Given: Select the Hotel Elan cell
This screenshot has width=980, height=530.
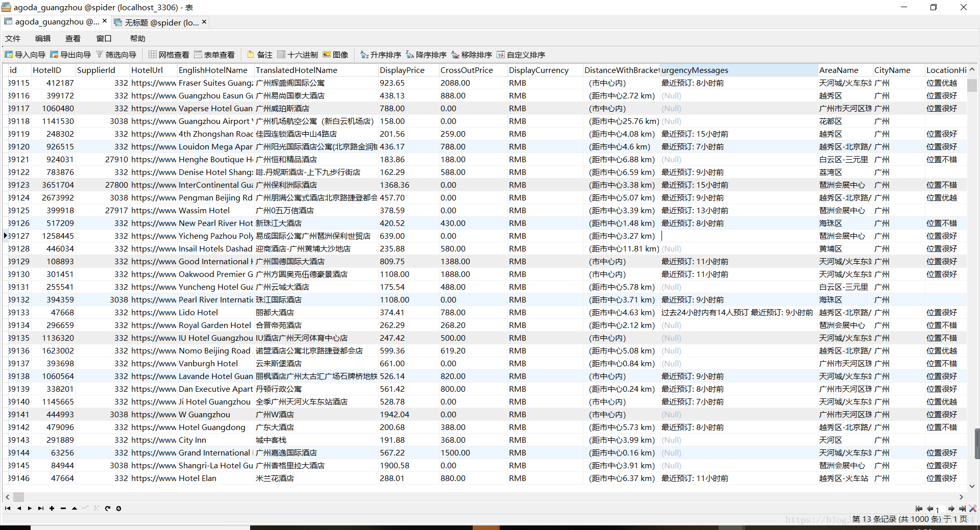Looking at the screenshot, I should coord(215,478).
